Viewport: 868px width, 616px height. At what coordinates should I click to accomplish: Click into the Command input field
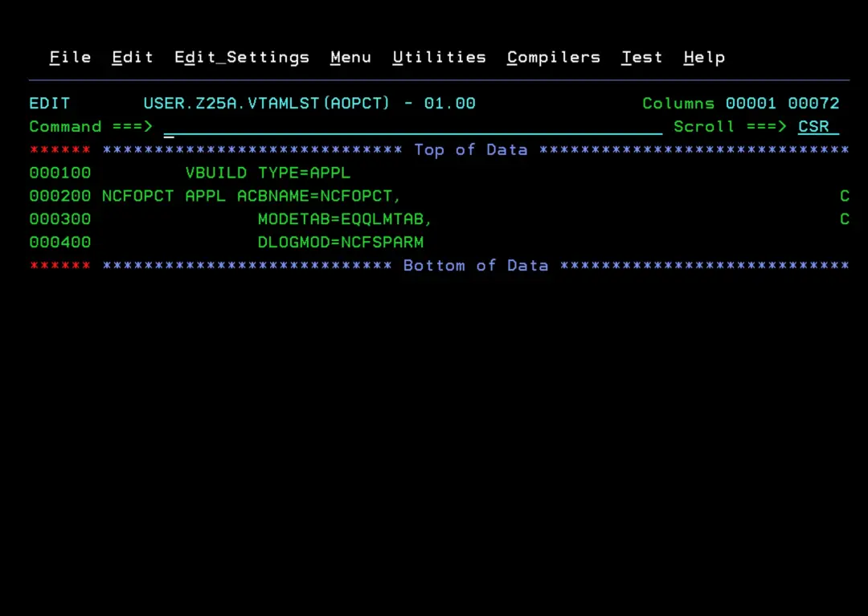point(413,127)
